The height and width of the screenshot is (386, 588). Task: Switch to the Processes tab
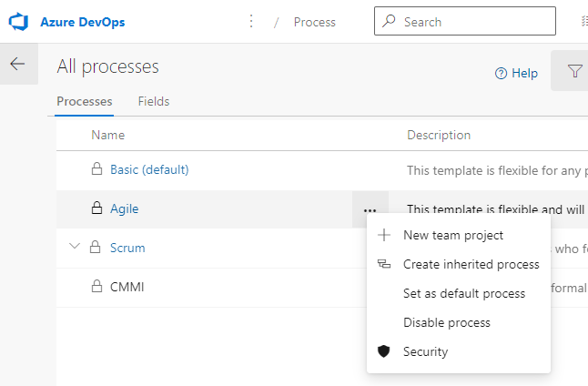tap(85, 102)
